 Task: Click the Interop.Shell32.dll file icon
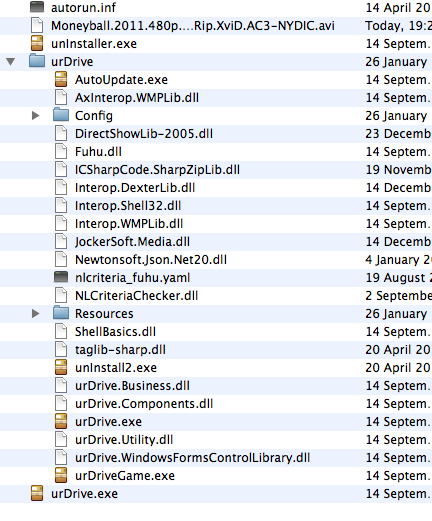(x=61, y=206)
